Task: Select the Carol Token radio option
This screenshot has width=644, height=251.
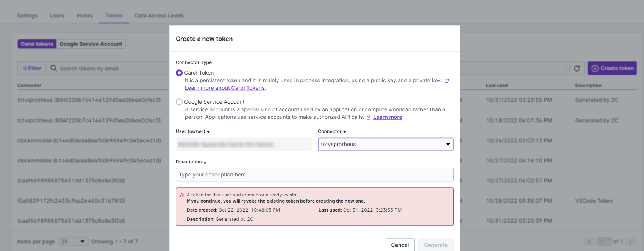Action: click(179, 73)
